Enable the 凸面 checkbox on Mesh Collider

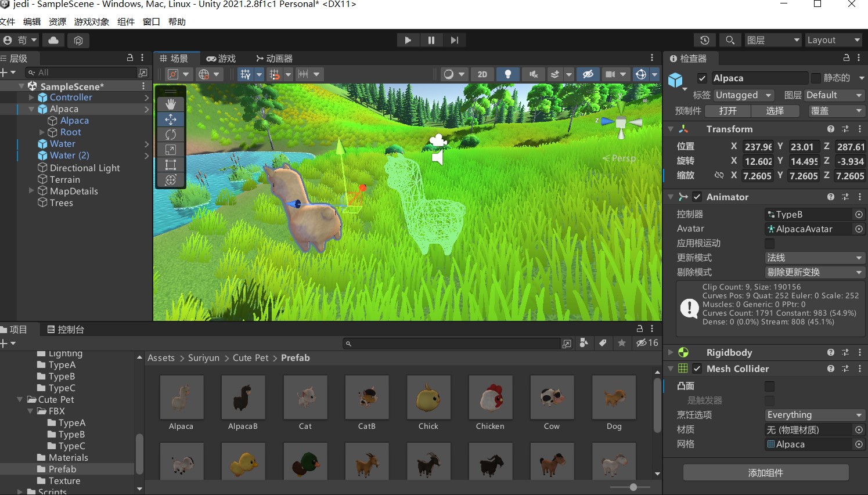769,386
